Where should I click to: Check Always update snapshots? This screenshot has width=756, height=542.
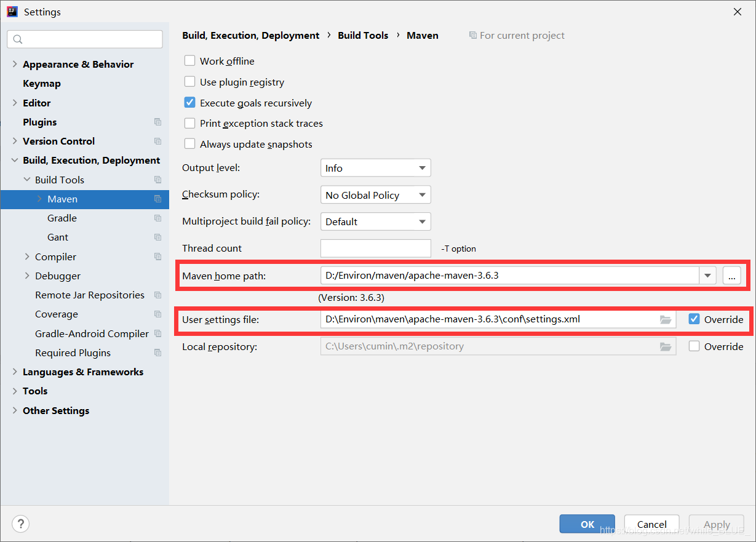[x=190, y=144]
